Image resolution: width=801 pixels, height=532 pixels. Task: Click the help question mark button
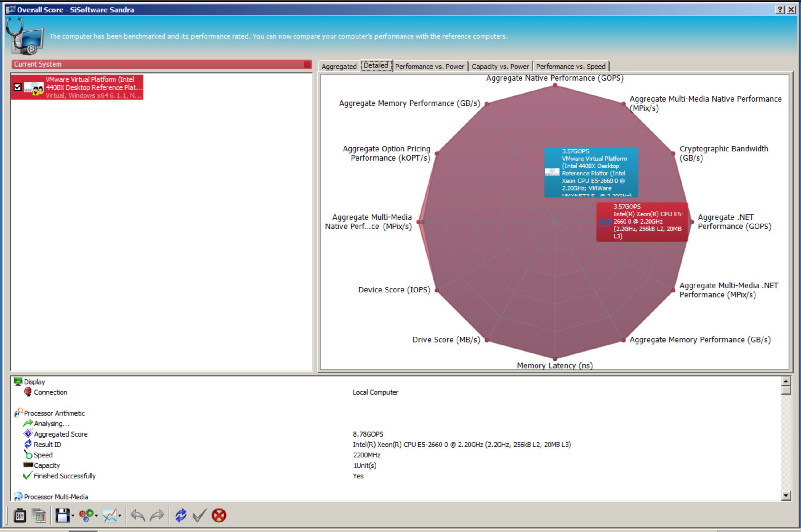(780, 10)
